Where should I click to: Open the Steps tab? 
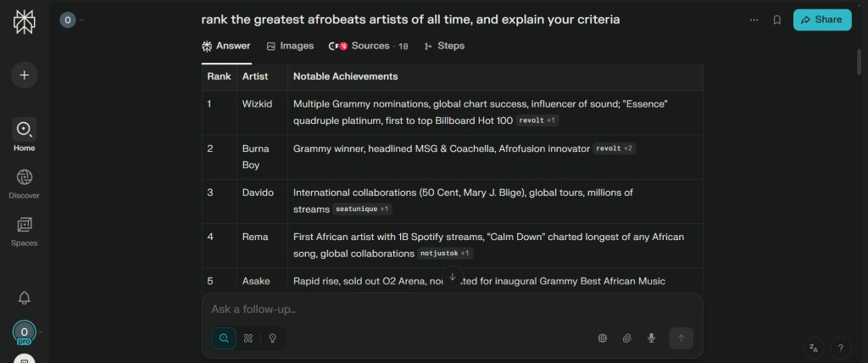[444, 46]
